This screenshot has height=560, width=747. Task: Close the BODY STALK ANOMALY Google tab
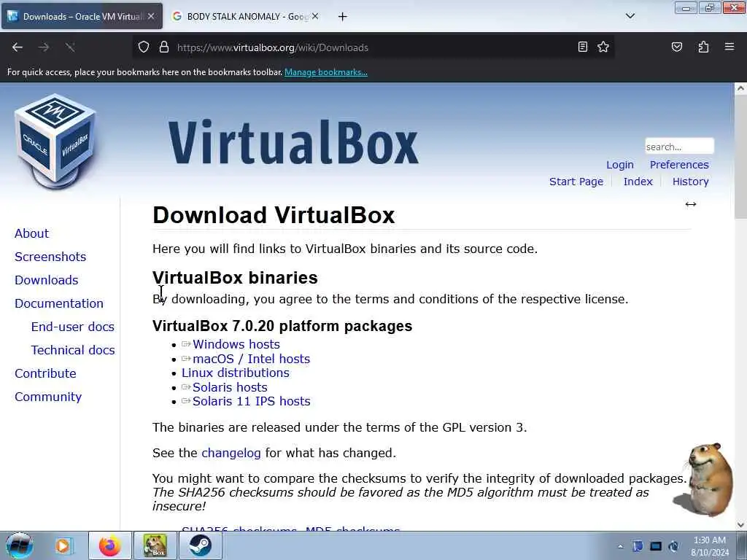pos(315,16)
